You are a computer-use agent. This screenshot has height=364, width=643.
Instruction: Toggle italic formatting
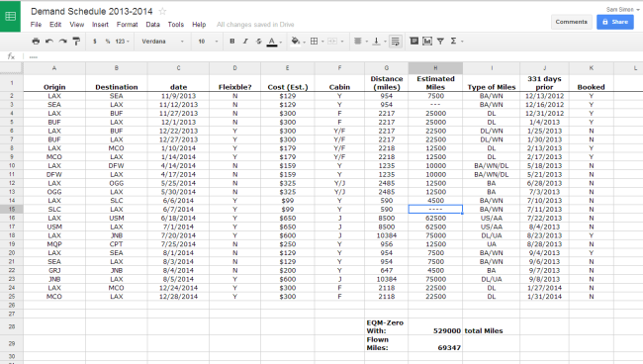[245, 41]
